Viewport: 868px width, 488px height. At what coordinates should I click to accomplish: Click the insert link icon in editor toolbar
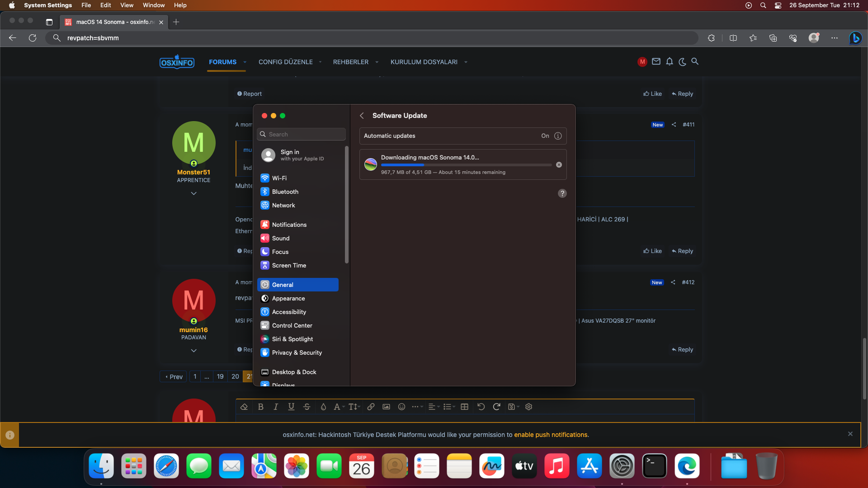coord(371,407)
